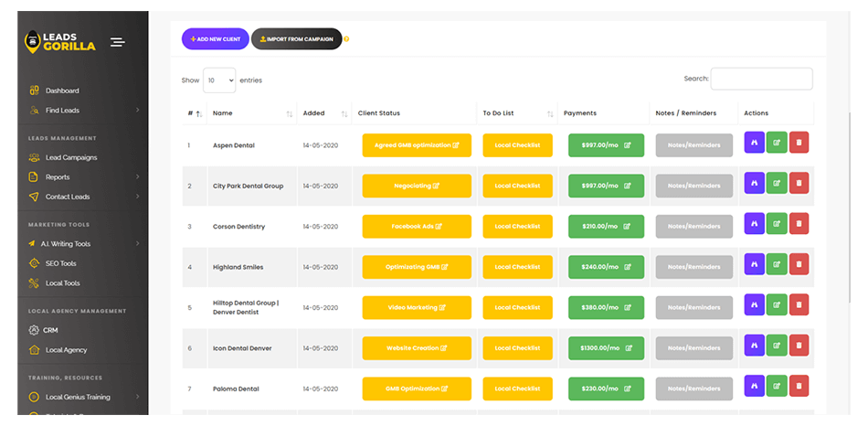Open the Show entries dropdown
This screenshot has width=868, height=426.
tap(219, 80)
